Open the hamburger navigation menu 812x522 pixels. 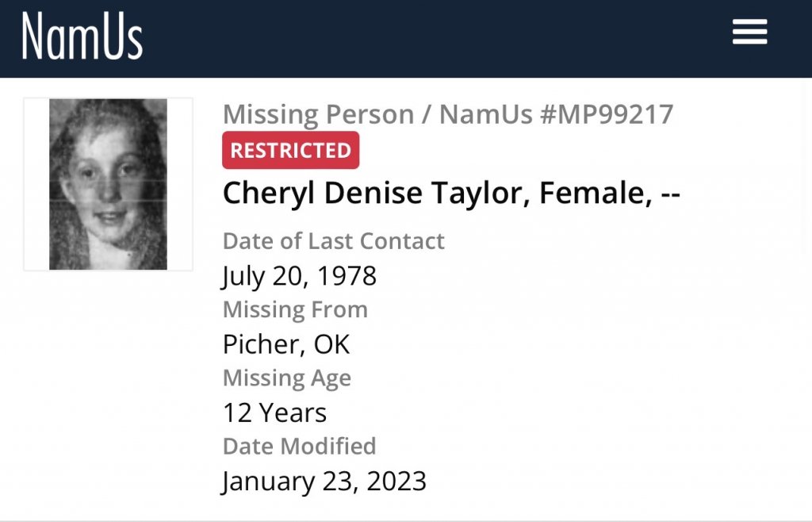click(749, 33)
